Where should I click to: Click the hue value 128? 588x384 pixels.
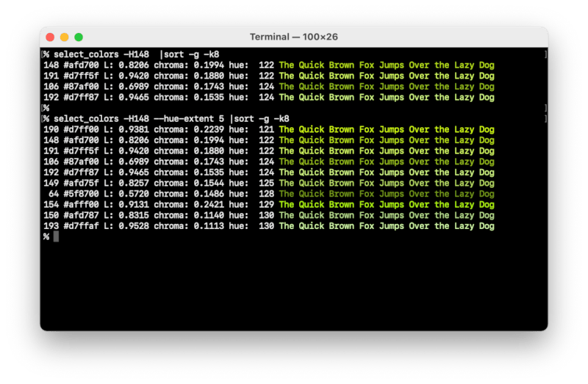[x=266, y=194]
